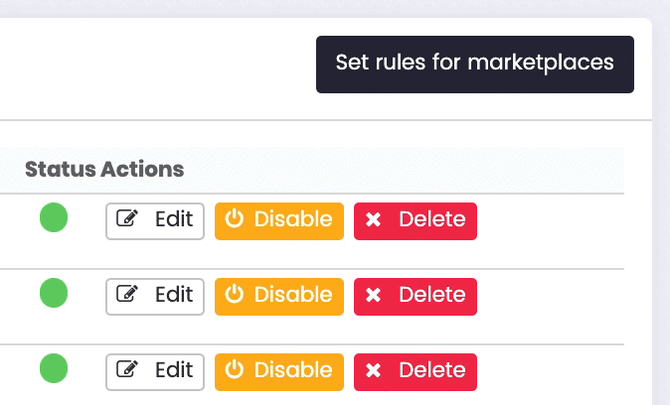Delete the first row entry
Image resolution: width=670 pixels, height=405 pixels.
click(415, 221)
